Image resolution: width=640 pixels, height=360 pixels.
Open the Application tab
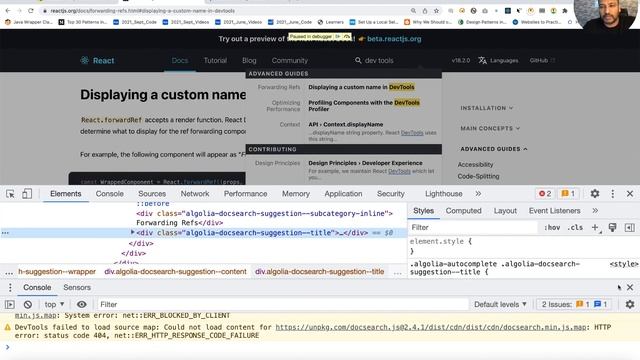pyautogui.click(x=343, y=194)
